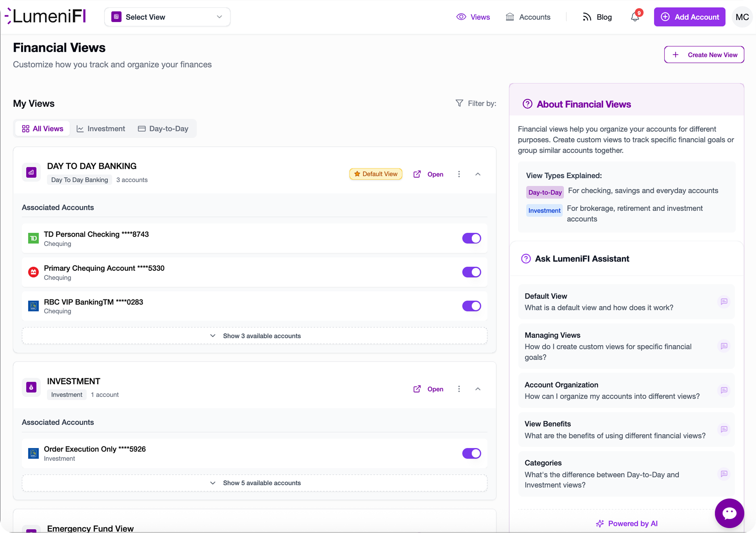
Task: Disable TD Personal Checking account toggle
Action: 472,238
